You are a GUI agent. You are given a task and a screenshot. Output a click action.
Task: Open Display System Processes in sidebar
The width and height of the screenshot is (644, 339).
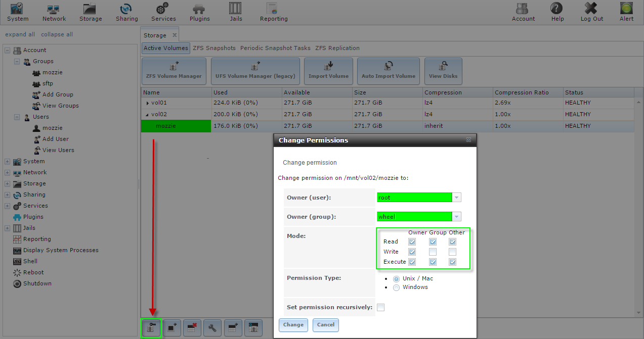pos(61,250)
